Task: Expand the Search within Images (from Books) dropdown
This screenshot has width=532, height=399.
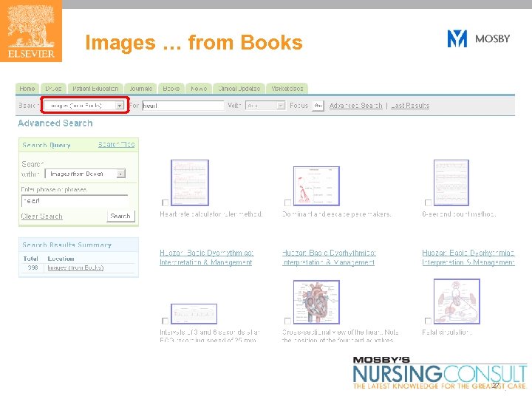Action: click(85, 174)
